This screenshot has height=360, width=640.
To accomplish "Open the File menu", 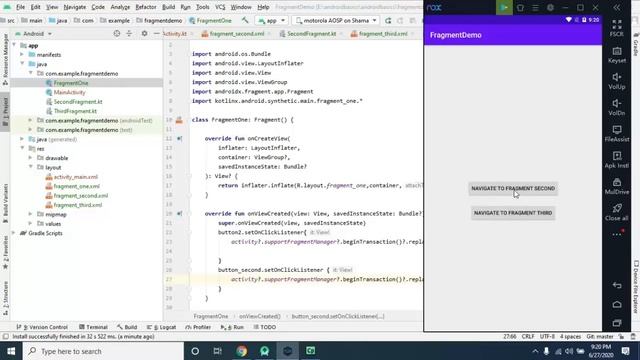I will [x=20, y=7].
